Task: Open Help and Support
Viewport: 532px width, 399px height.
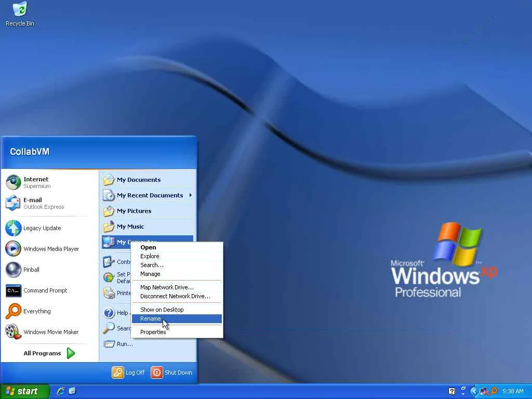Action: click(116, 312)
